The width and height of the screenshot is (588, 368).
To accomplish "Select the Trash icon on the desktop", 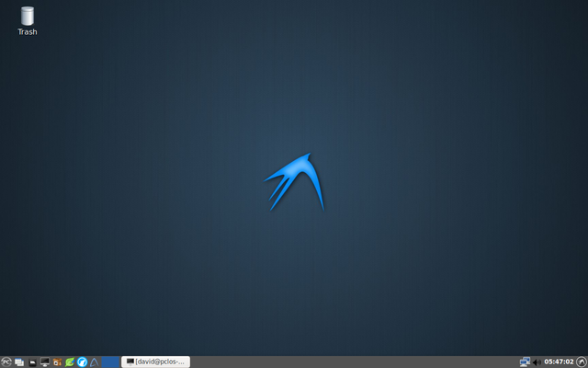I will (x=28, y=21).
